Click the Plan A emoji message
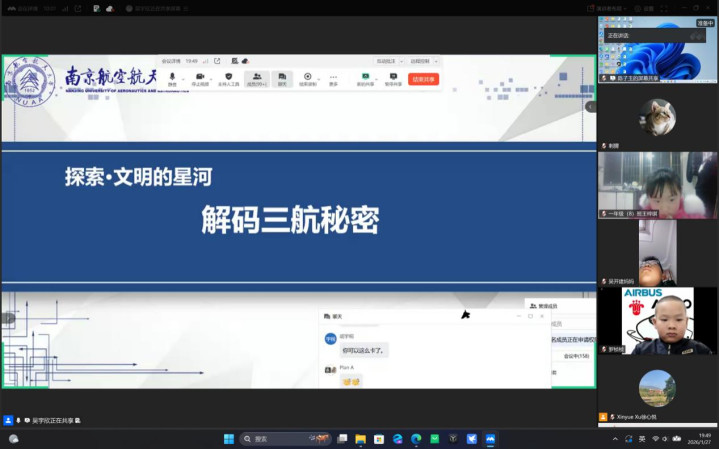This screenshot has height=449, width=719. point(351,381)
